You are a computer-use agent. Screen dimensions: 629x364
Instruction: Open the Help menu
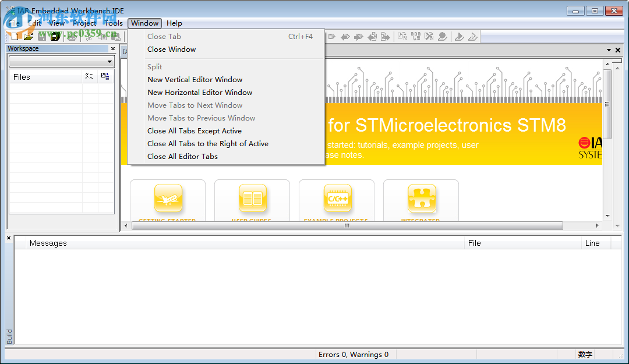pyautogui.click(x=174, y=23)
